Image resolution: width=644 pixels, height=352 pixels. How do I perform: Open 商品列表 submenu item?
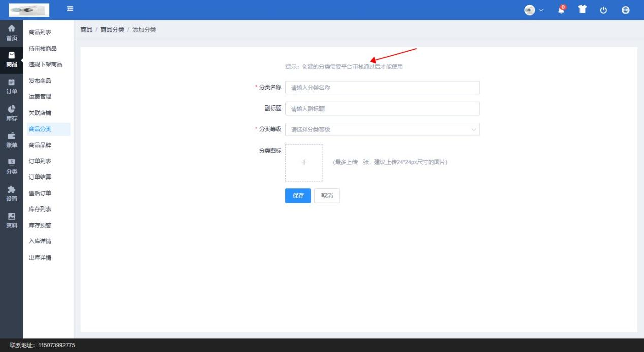[40, 32]
